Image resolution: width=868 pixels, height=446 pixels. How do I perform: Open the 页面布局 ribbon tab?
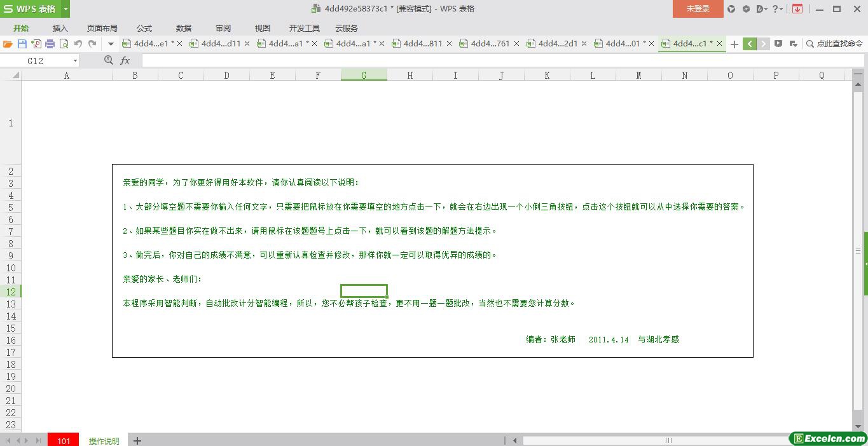(x=102, y=28)
